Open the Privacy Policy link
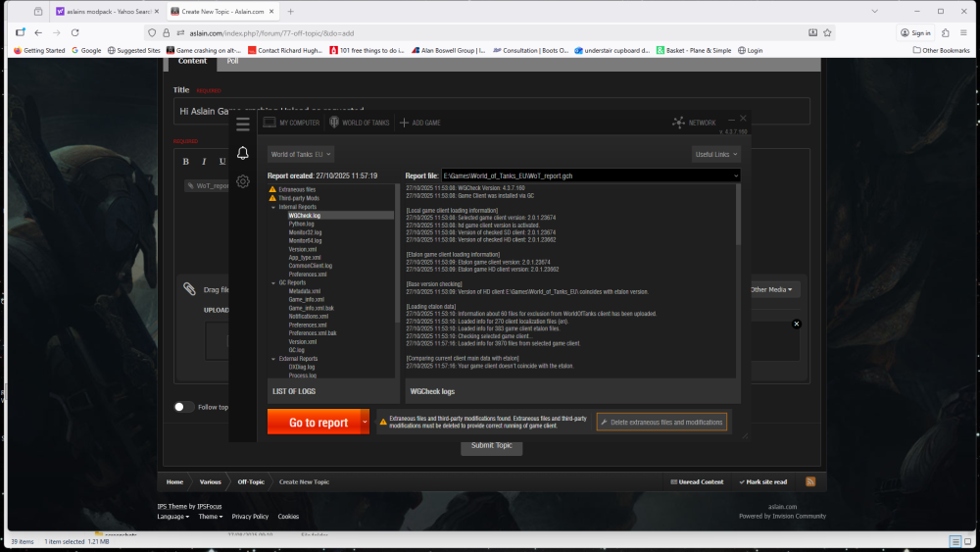980x552 pixels. tap(250, 517)
